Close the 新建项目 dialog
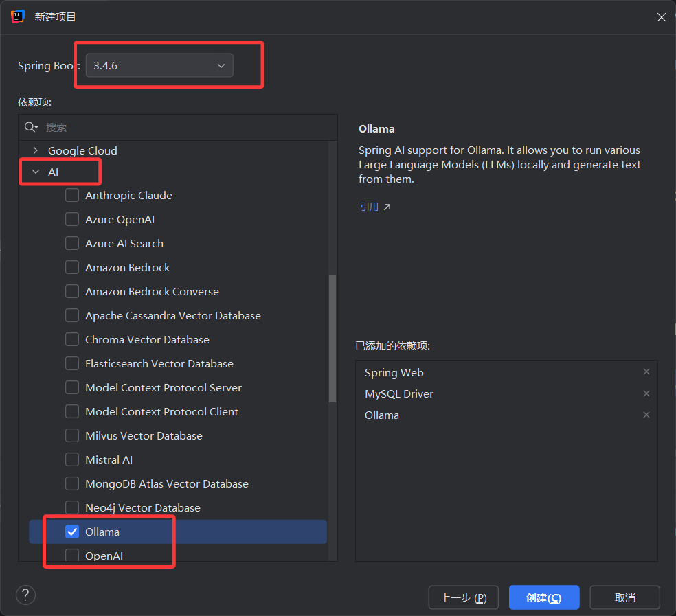676x616 pixels. click(662, 16)
